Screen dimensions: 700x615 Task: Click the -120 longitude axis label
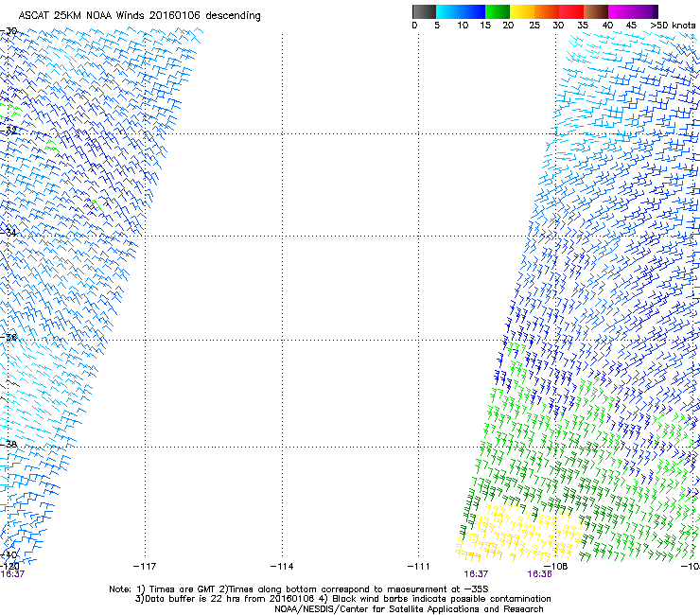click(9, 567)
